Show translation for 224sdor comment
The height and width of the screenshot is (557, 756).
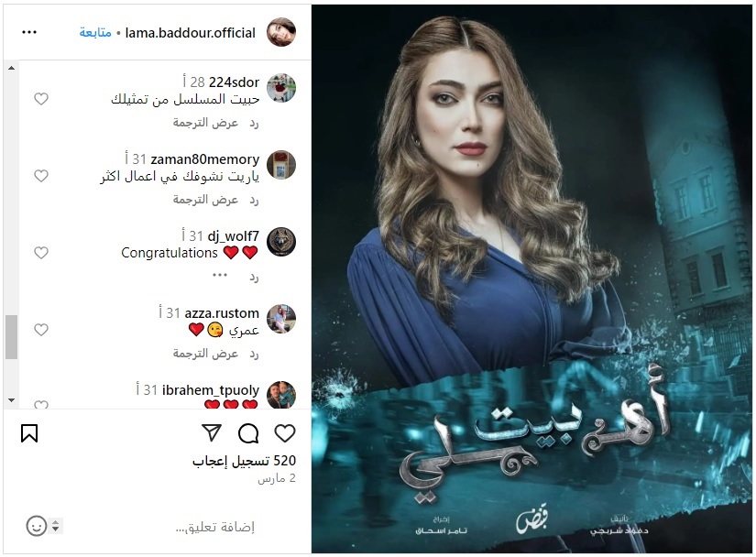[x=205, y=123]
